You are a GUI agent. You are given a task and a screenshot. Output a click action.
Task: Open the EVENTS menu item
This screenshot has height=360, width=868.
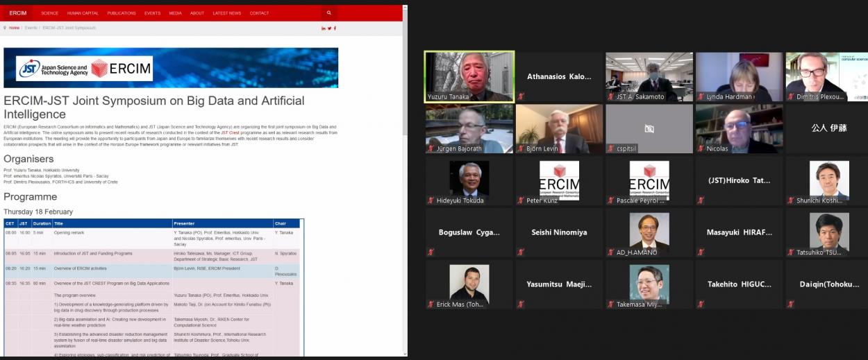(152, 13)
